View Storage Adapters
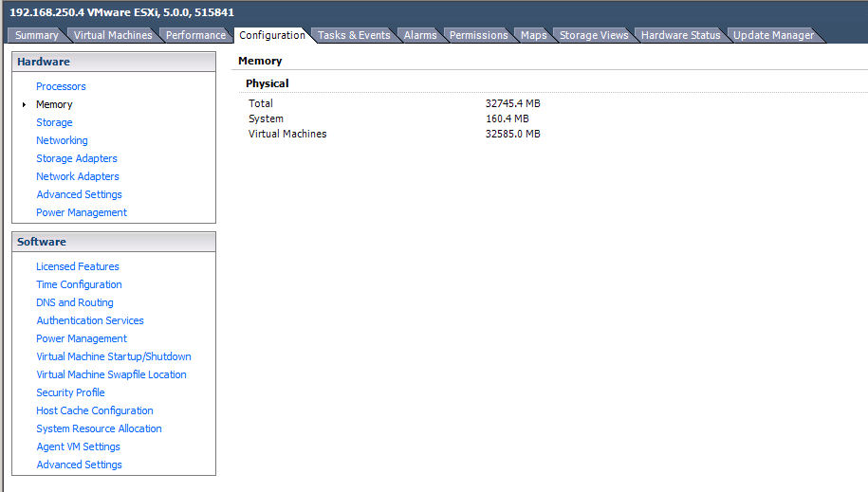Viewport: 868px width, 492px height. tap(77, 158)
